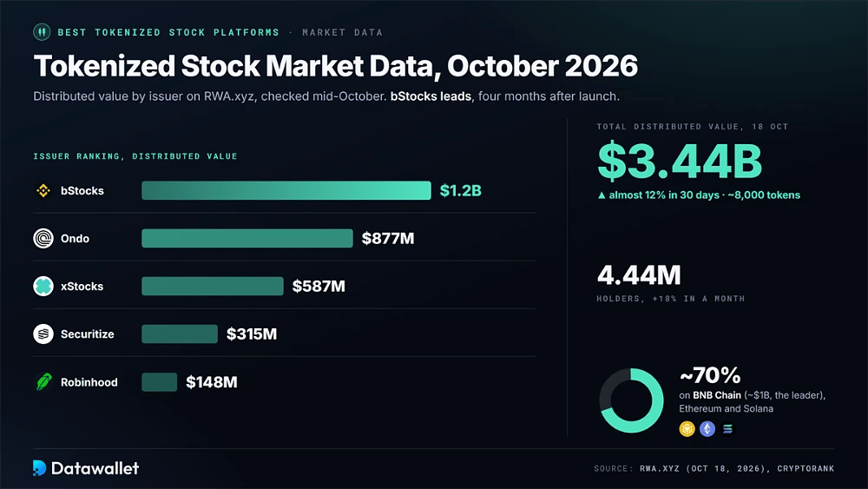Click 'almost 12% in 30 days' text
The width and height of the screenshot is (868, 489).
(664, 195)
